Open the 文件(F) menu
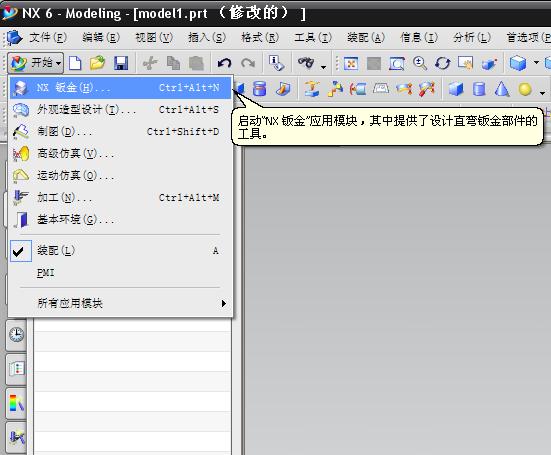This screenshot has height=455, width=551. tap(48, 37)
